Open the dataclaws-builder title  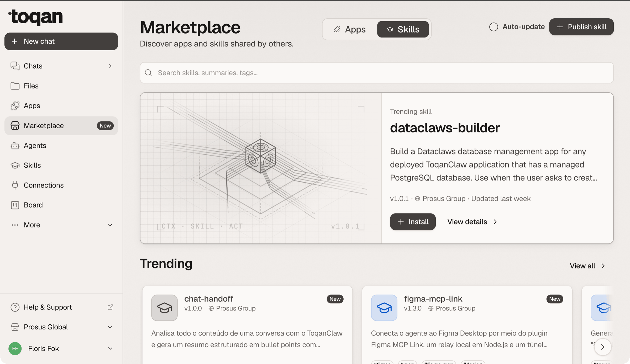tap(445, 128)
